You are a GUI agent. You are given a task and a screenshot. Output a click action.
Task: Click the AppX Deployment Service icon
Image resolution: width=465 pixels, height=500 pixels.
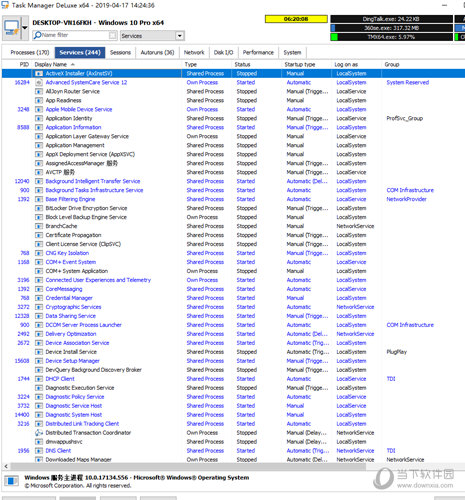[x=39, y=154]
